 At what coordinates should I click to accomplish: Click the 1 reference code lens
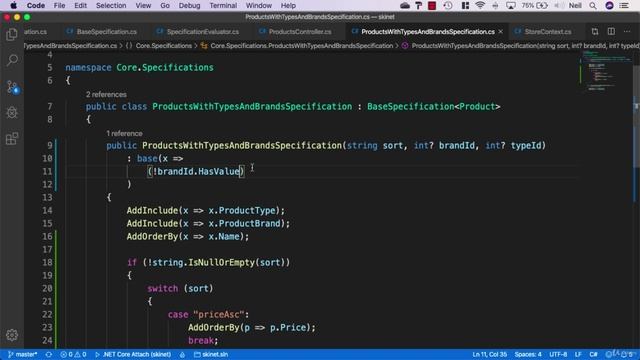pyautogui.click(x=124, y=133)
